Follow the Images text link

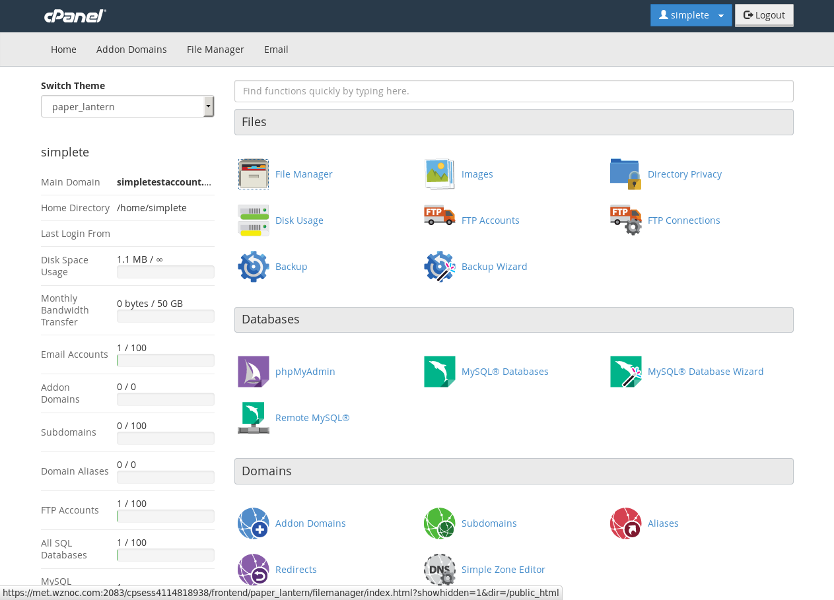coord(477,174)
